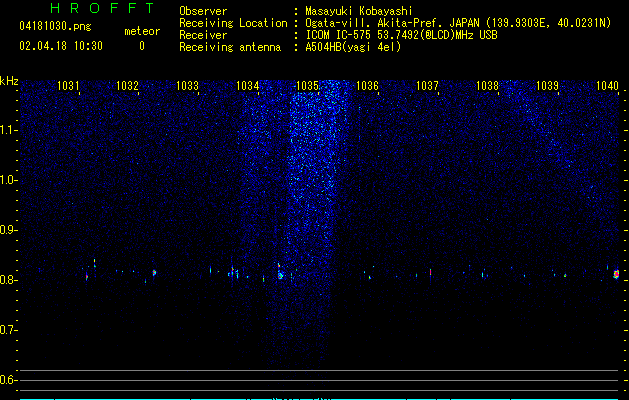This screenshot has height=400, width=629.
Task: Click the kHz axis unit label
Action: click(x=9, y=81)
